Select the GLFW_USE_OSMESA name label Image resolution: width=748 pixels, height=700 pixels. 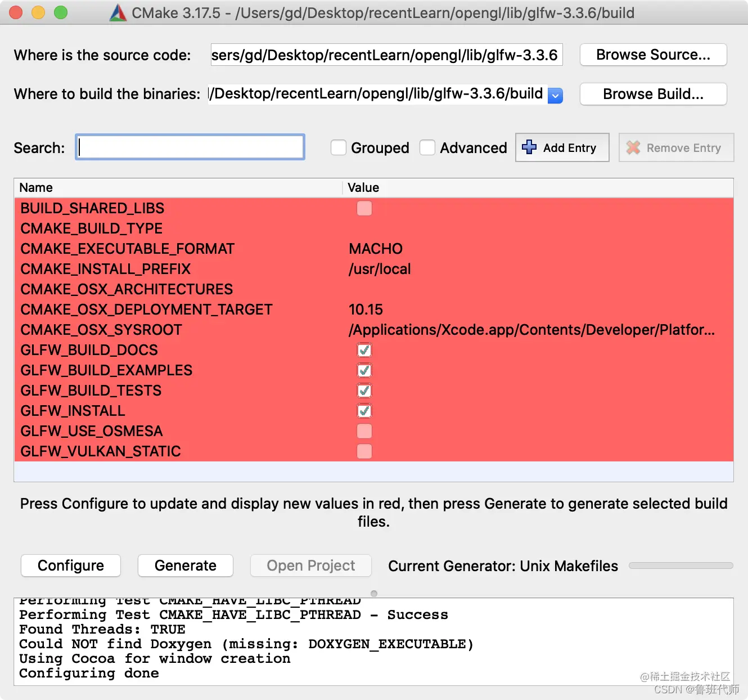tap(91, 431)
